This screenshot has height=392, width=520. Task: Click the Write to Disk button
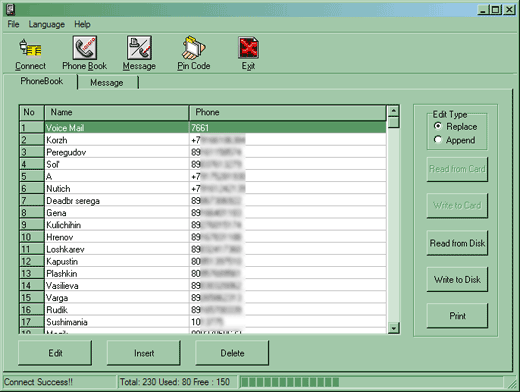point(457,279)
